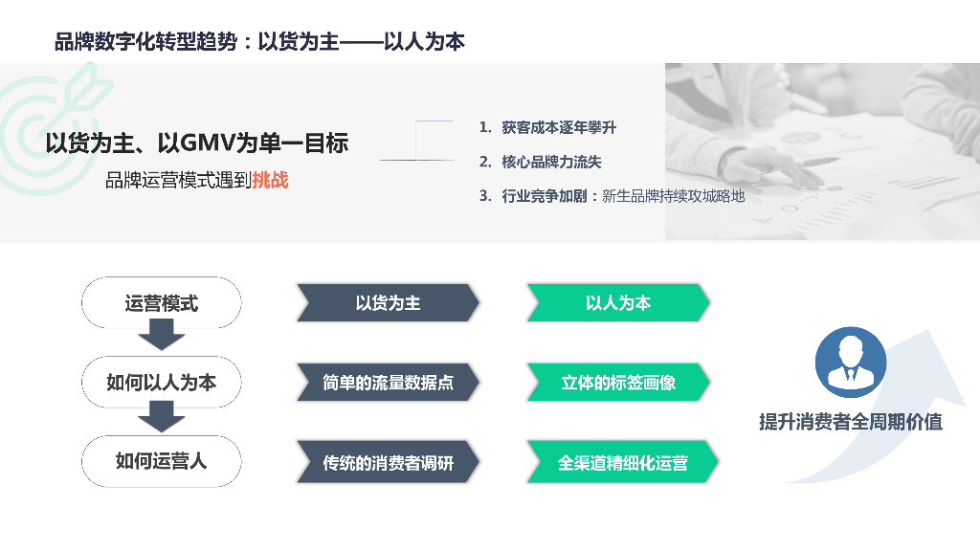Click the grayscale photo of hands on charts
The image size is (980, 551).
[x=821, y=151]
